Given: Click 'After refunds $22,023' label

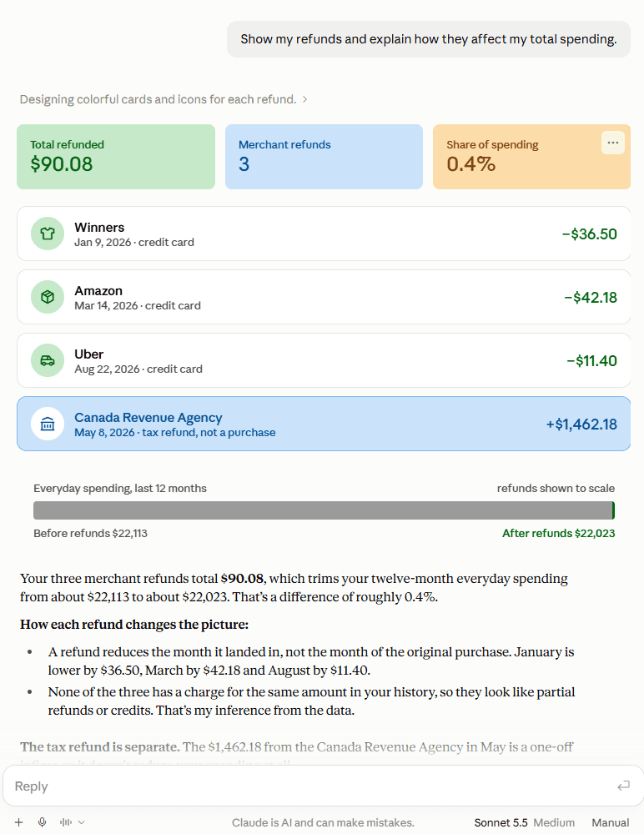Looking at the screenshot, I should pyautogui.click(x=558, y=533).
